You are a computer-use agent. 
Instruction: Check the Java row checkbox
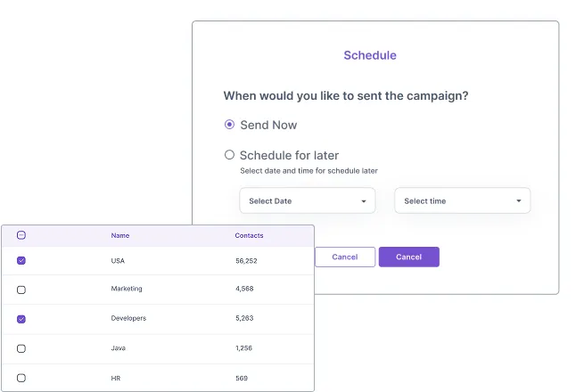21,348
